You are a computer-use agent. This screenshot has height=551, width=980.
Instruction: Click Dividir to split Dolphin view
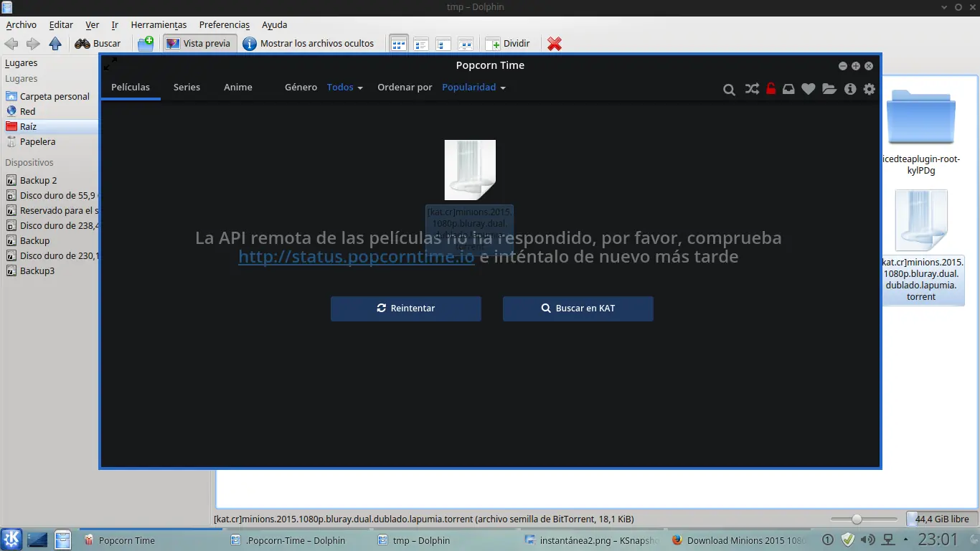click(x=508, y=44)
